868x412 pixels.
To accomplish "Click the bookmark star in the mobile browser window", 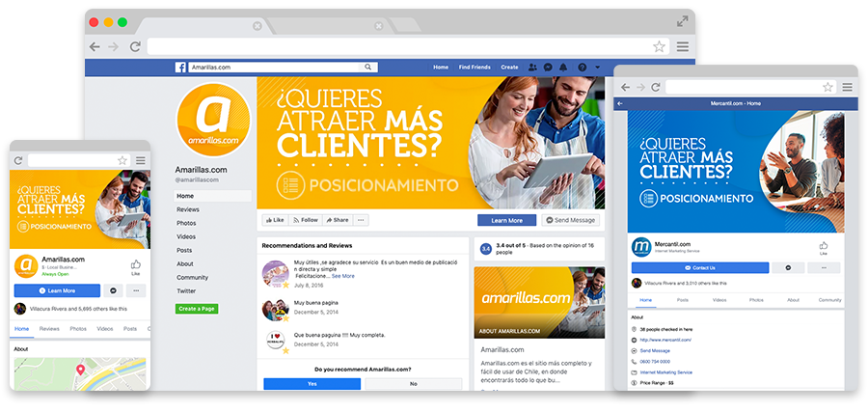I will tap(122, 160).
